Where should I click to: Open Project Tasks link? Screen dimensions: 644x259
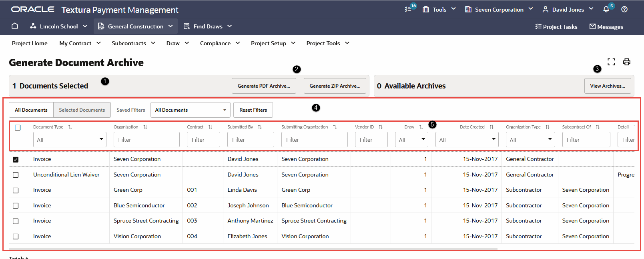[x=556, y=26]
